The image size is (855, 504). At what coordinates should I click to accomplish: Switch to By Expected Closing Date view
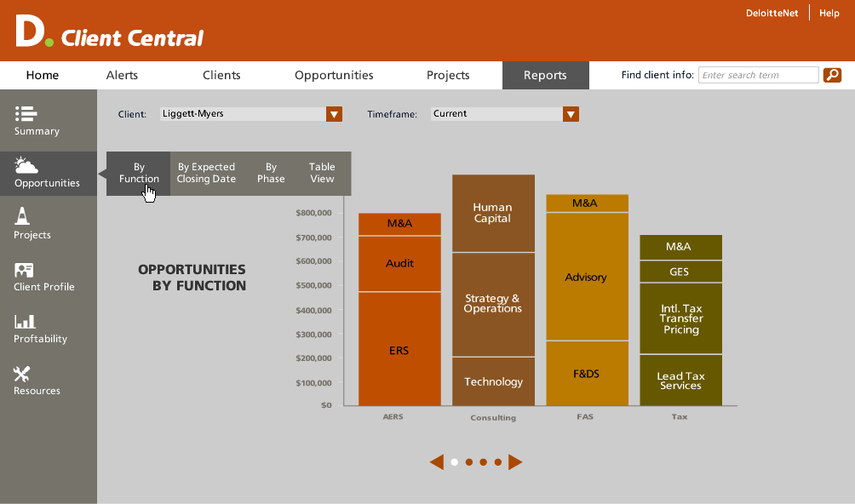[x=206, y=174]
